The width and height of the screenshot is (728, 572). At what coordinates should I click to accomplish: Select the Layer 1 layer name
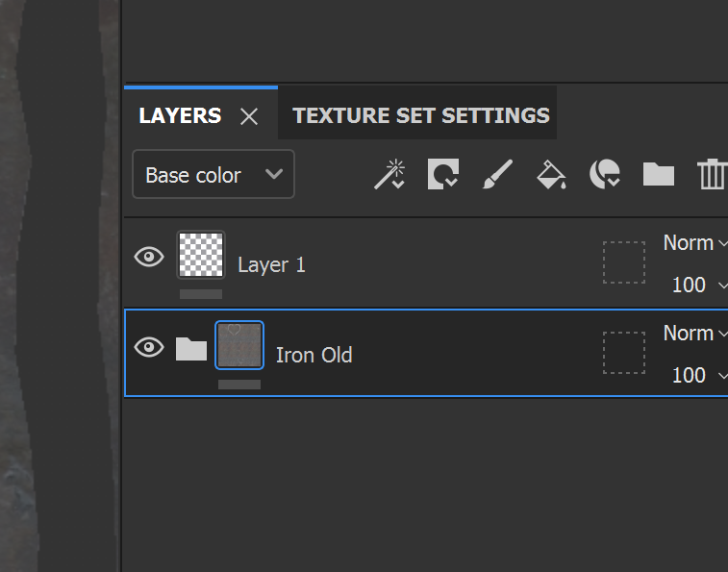tap(271, 265)
